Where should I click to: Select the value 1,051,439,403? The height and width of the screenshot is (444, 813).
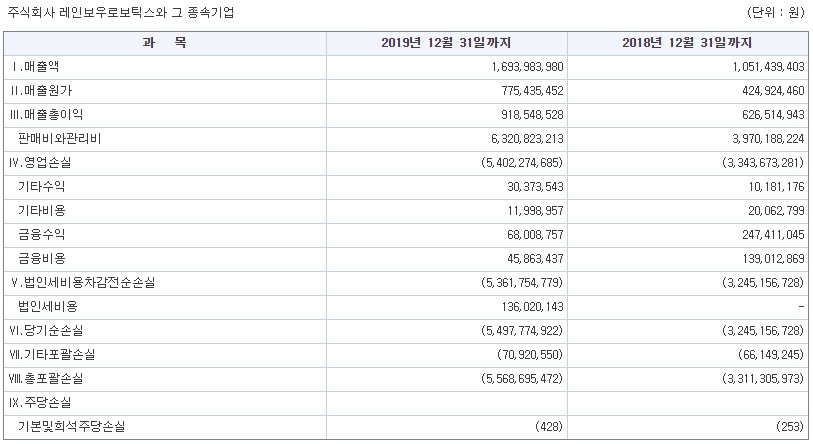(x=768, y=67)
